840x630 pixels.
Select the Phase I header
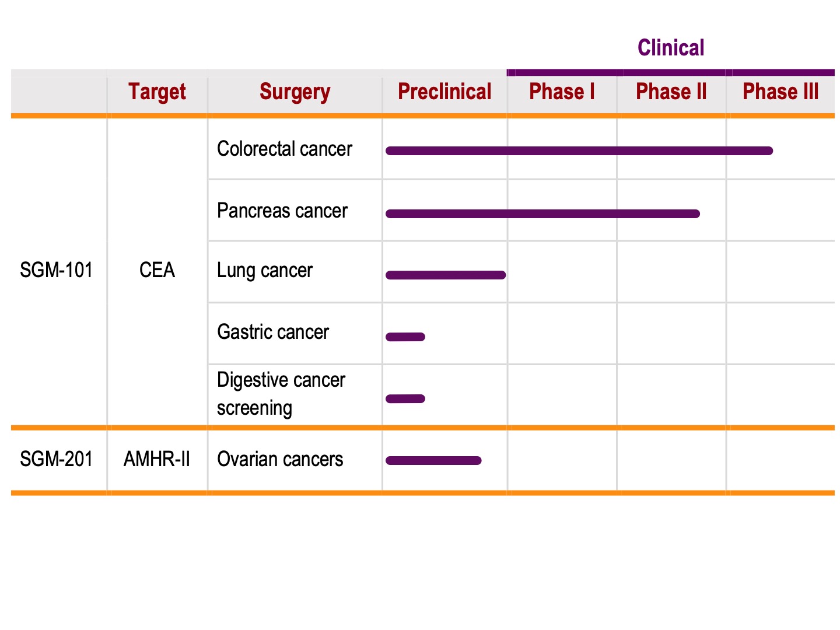tap(562, 92)
